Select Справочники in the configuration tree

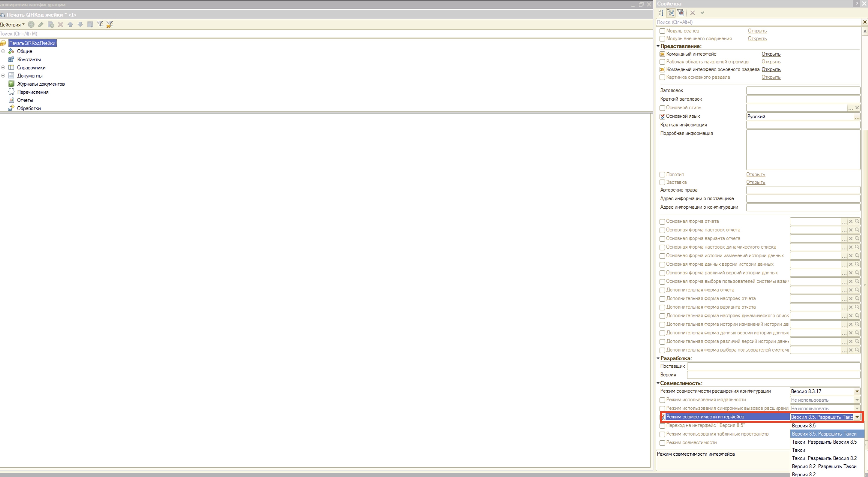31,68
